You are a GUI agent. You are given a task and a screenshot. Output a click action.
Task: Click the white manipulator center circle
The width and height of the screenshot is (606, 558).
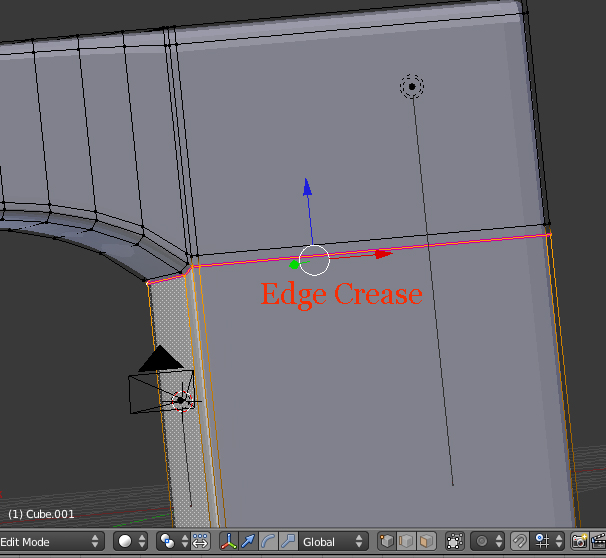point(314,260)
